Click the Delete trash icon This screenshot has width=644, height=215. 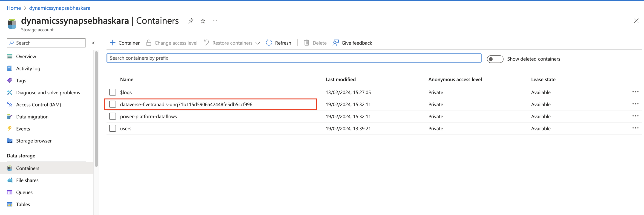tap(307, 43)
